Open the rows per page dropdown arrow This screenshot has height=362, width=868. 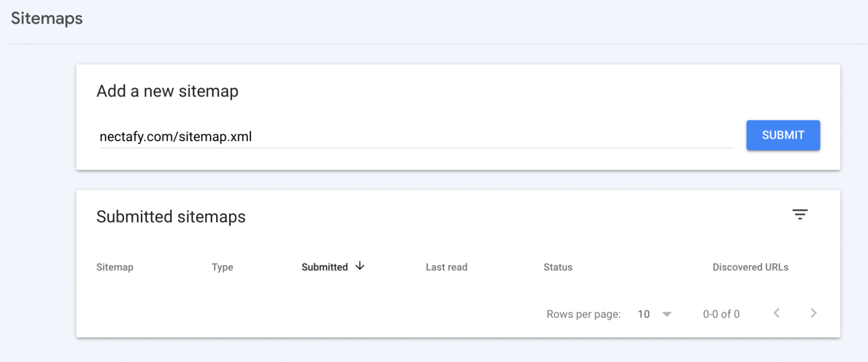coord(666,314)
